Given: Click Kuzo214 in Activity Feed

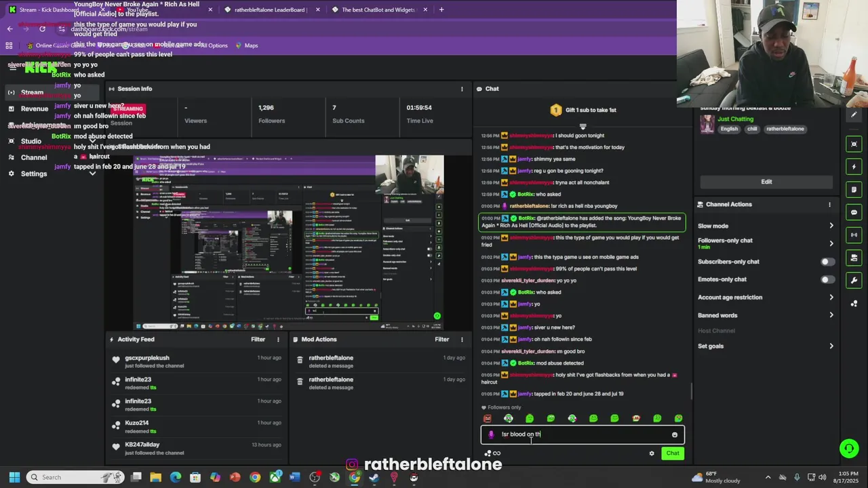Looking at the screenshot, I should point(137,423).
